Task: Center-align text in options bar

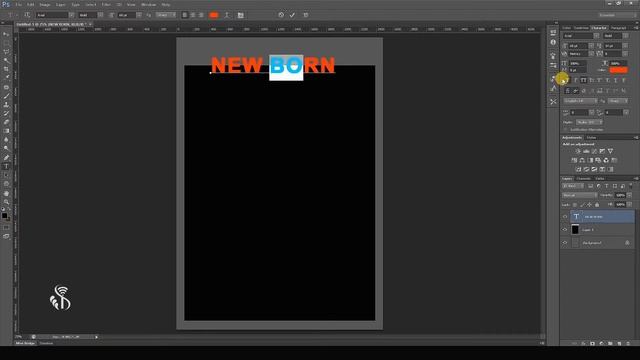Action: (193, 15)
